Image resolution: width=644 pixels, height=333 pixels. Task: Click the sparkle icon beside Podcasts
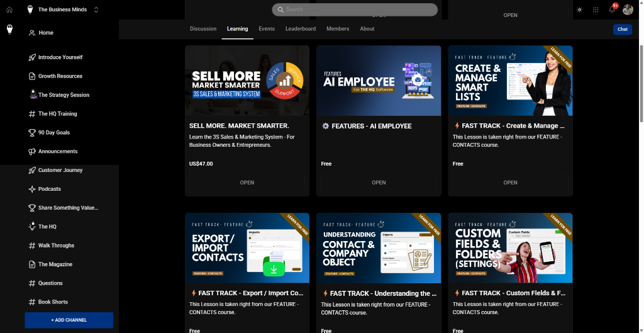(32, 189)
